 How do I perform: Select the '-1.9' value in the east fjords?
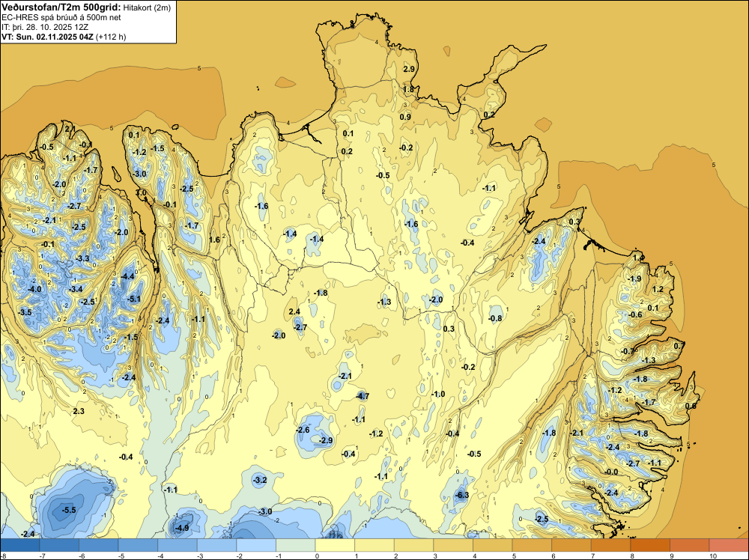click(634, 279)
